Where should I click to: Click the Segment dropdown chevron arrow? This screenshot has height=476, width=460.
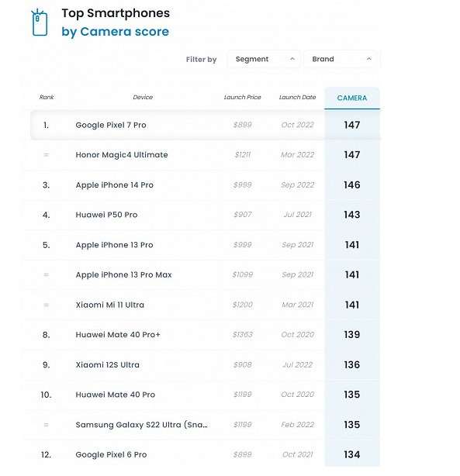tap(292, 59)
